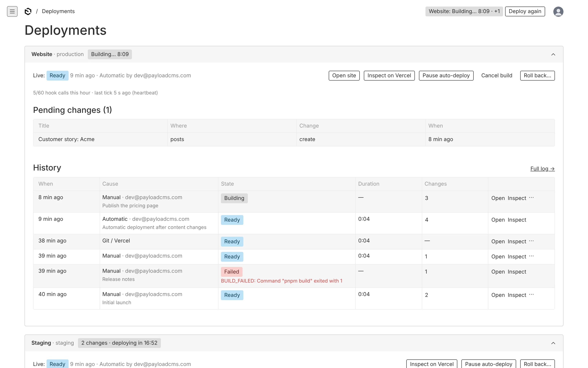The width and height of the screenshot is (588, 368).
Task: Inspect on Vercel for Staging
Action: (x=432, y=364)
